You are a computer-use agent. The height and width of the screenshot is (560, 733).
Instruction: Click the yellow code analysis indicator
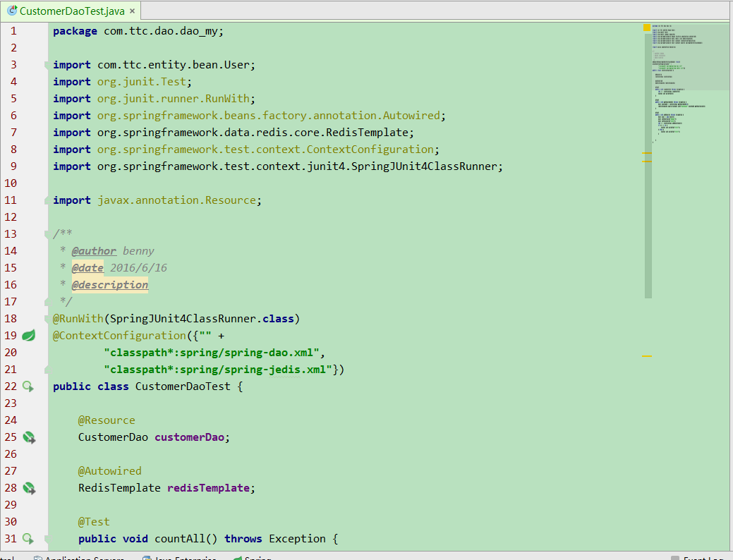[647, 28]
